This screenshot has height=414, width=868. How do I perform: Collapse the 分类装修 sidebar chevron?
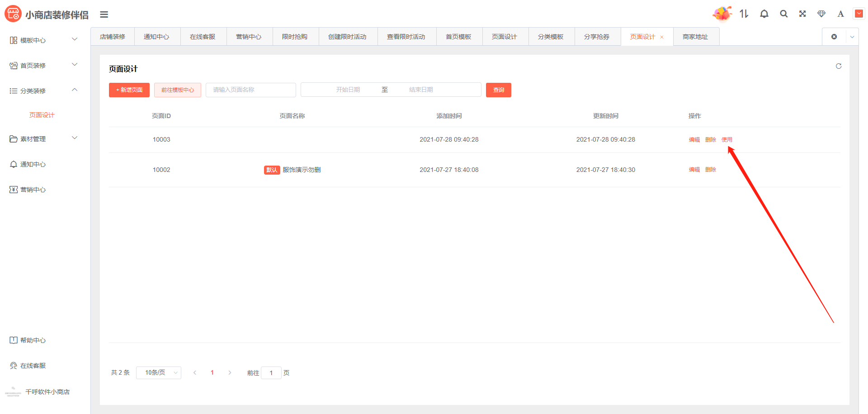click(x=75, y=90)
